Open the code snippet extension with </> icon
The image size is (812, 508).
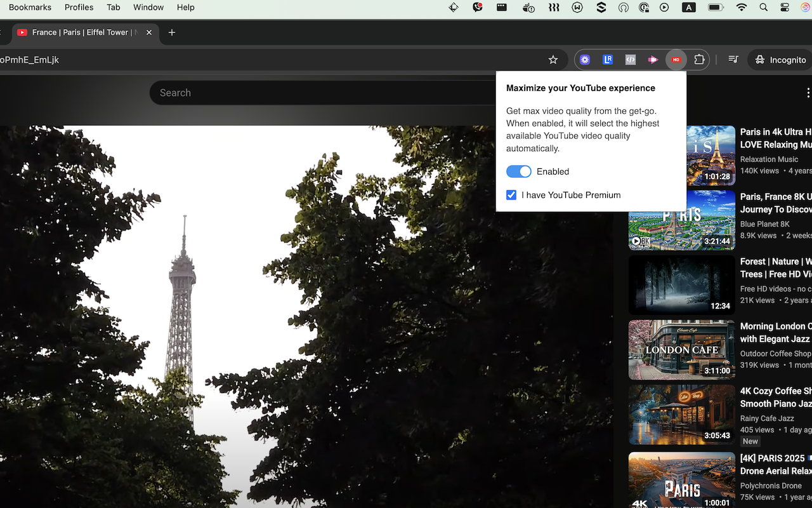pyautogui.click(x=630, y=59)
